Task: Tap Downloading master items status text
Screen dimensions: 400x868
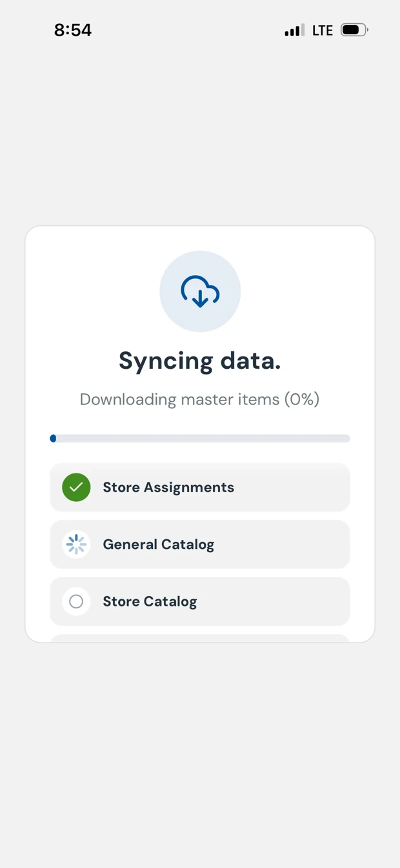Action: pyautogui.click(x=200, y=399)
